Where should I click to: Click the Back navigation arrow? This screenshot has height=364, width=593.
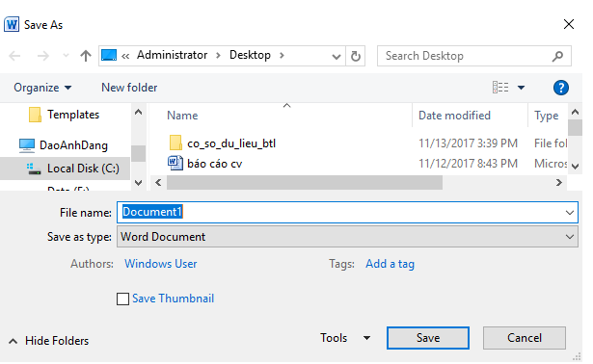click(x=14, y=56)
